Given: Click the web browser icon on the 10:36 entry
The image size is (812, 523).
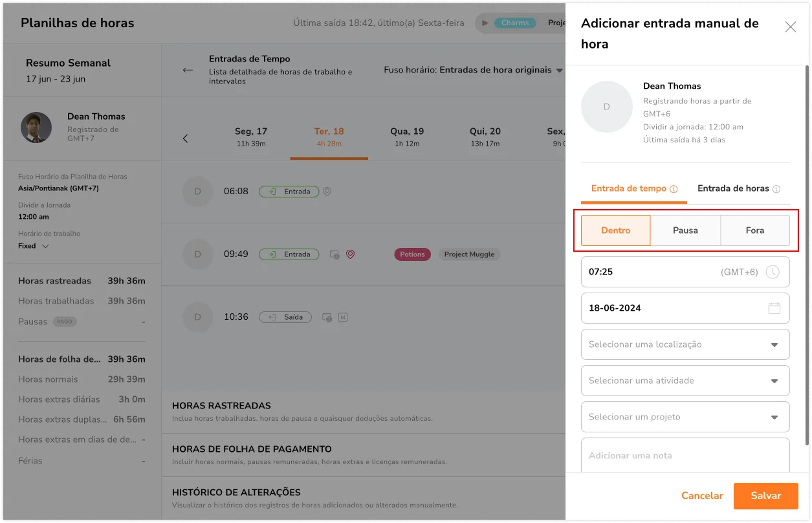Looking at the screenshot, I should 327,317.
